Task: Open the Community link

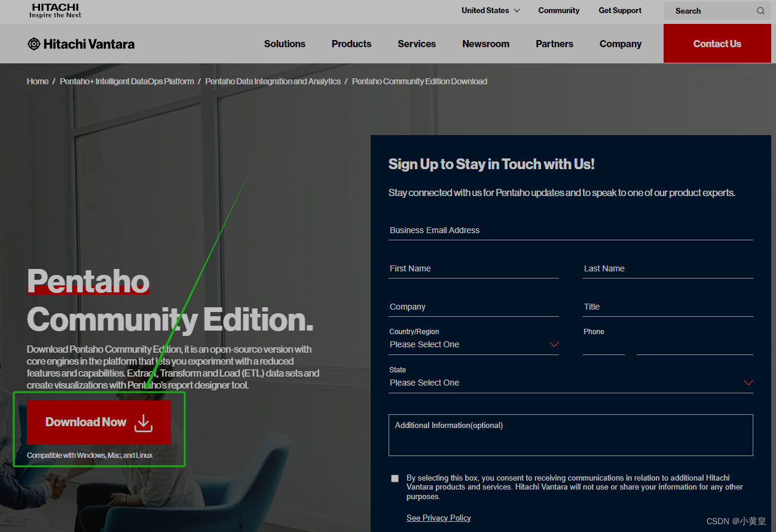Action: coord(559,11)
